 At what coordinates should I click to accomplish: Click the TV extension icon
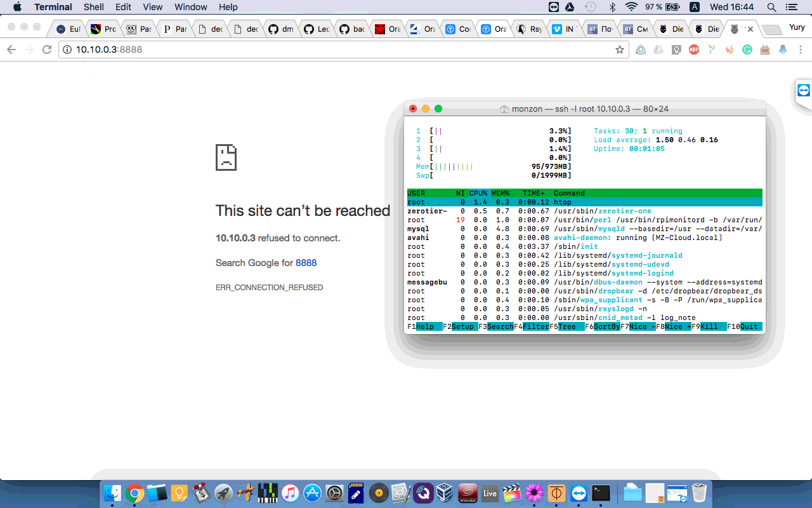pyautogui.click(x=765, y=50)
